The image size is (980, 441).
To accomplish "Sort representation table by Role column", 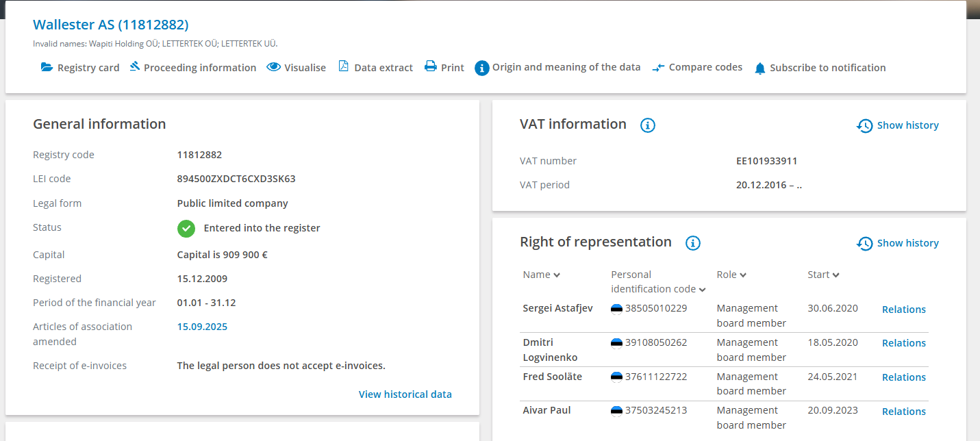I will [x=731, y=275].
